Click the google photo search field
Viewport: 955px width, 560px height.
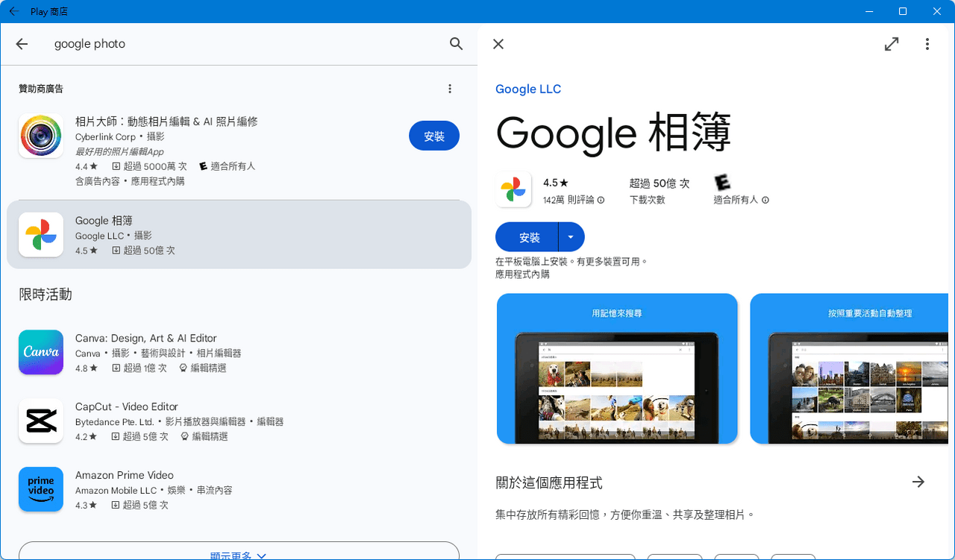(246, 44)
